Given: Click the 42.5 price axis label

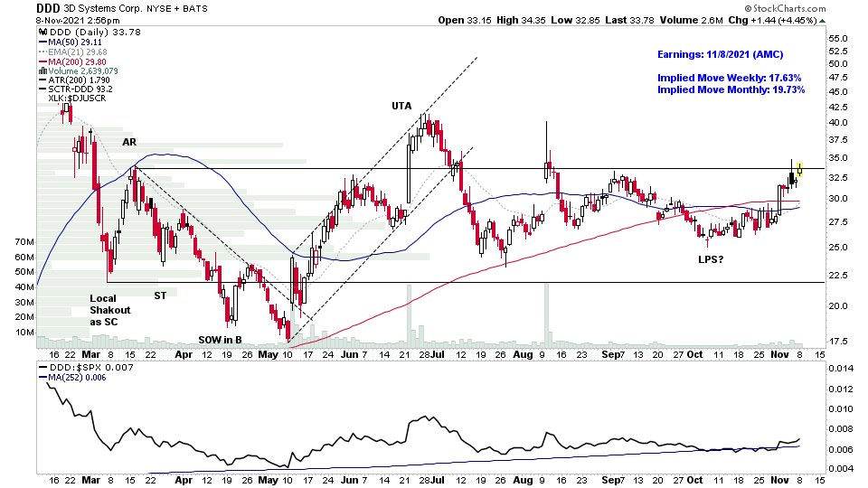Looking at the screenshot, I should pos(838,107).
